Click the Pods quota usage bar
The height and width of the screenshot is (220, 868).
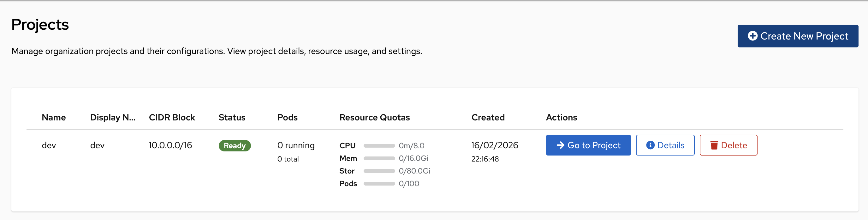(x=379, y=184)
